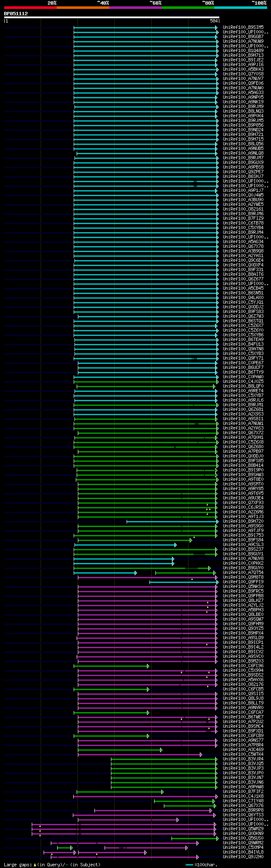
Task: Select hit label UniRef100_B9F331
Action: pos(243,270)
